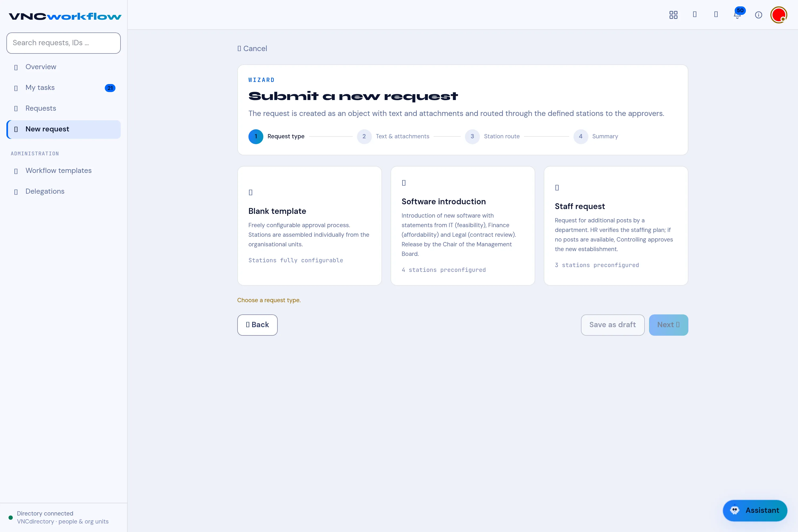Choose the Staff request type
Image resolution: width=798 pixels, height=532 pixels.
(616, 226)
